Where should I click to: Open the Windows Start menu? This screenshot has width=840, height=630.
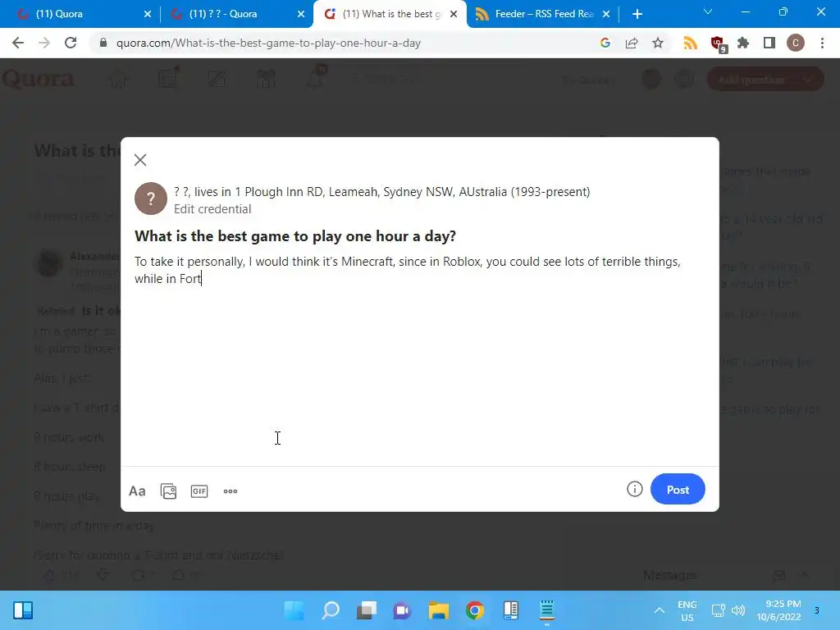[294, 610]
